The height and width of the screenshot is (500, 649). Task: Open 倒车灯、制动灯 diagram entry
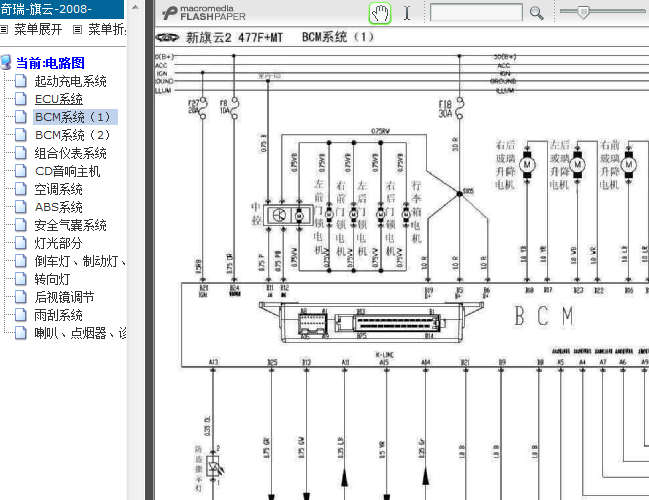tap(80, 261)
